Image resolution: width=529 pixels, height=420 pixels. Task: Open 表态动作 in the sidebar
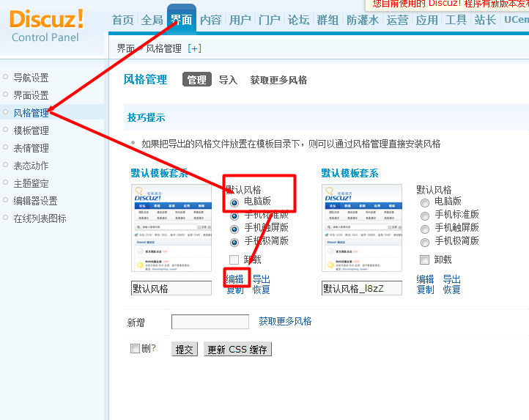31,166
